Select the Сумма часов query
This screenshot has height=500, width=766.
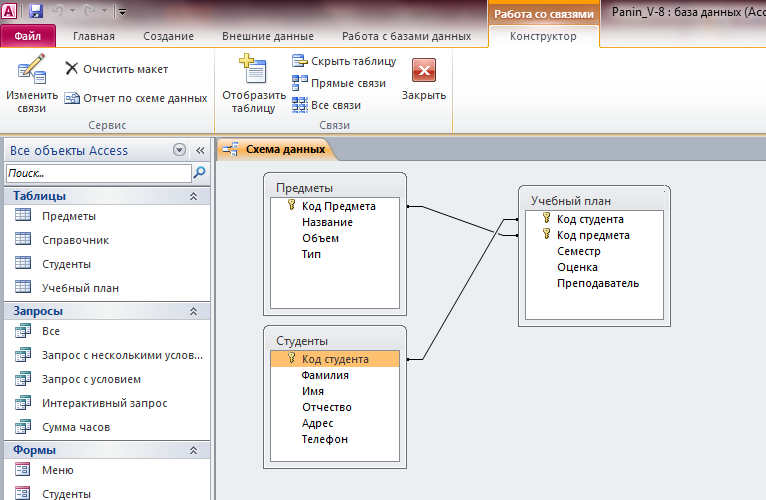tap(107, 427)
